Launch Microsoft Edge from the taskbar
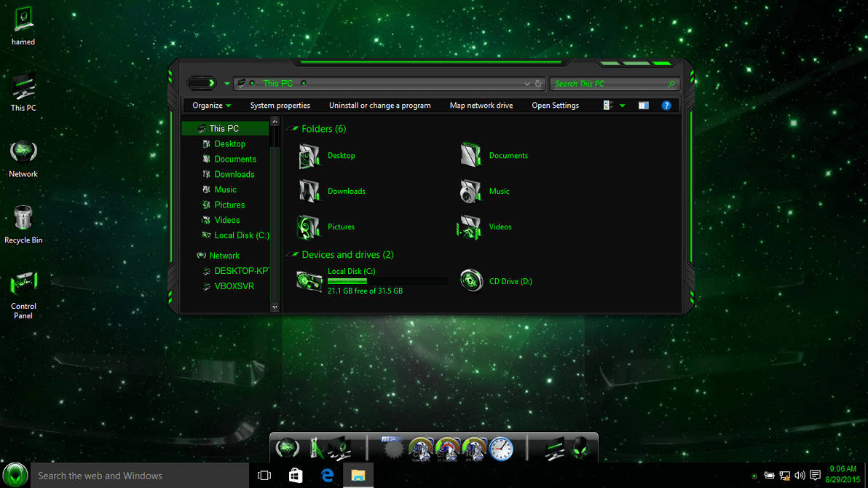The width and height of the screenshot is (868, 488). click(327, 475)
